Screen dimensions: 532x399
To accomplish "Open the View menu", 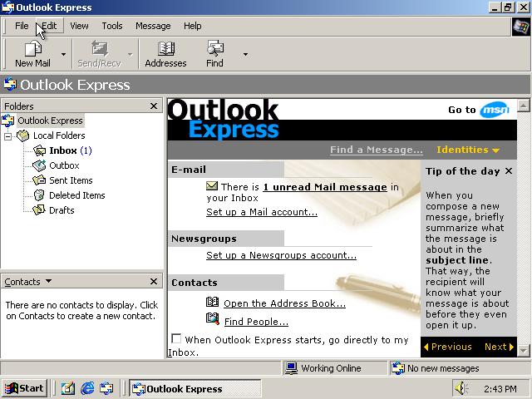I will click(79, 26).
